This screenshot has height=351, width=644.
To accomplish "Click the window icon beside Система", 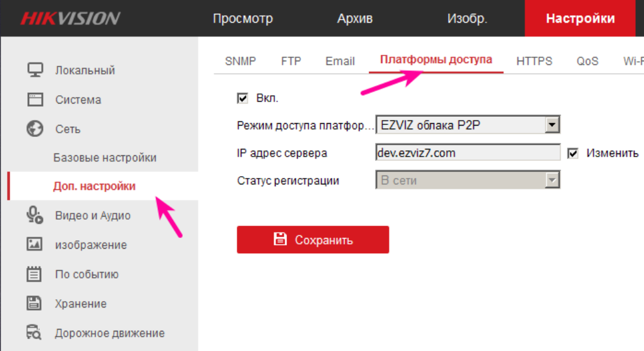I will pyautogui.click(x=34, y=99).
